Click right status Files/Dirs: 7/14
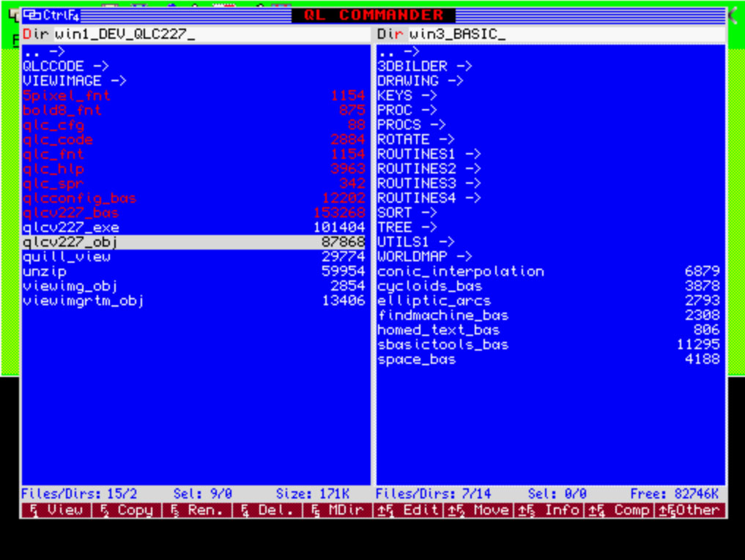 pyautogui.click(x=434, y=494)
